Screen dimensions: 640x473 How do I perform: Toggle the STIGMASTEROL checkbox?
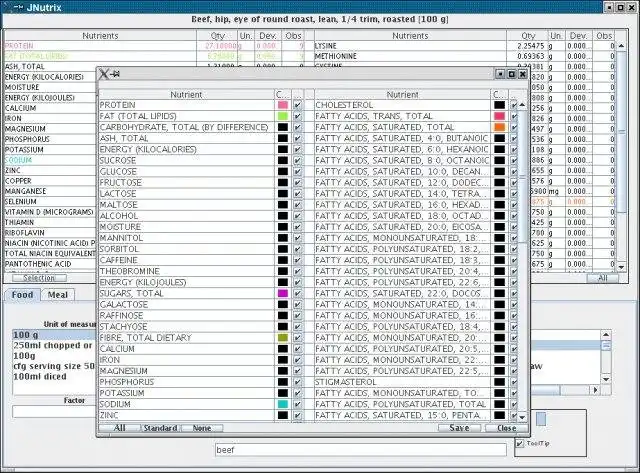point(513,382)
